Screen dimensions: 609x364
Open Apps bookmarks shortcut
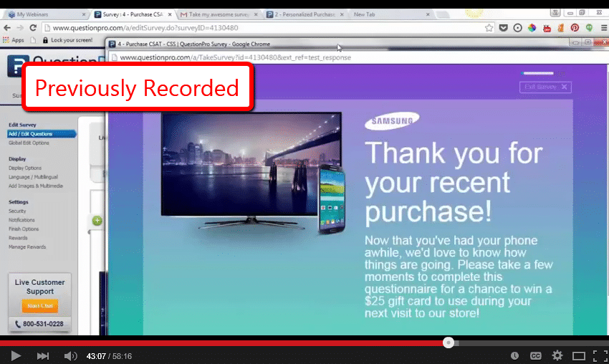click(x=13, y=40)
